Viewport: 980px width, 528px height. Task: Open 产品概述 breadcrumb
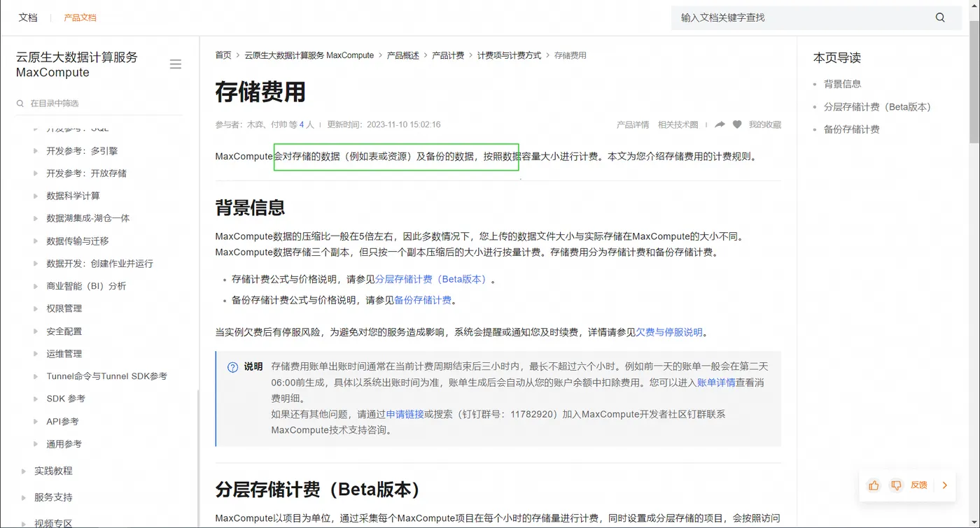(x=403, y=55)
